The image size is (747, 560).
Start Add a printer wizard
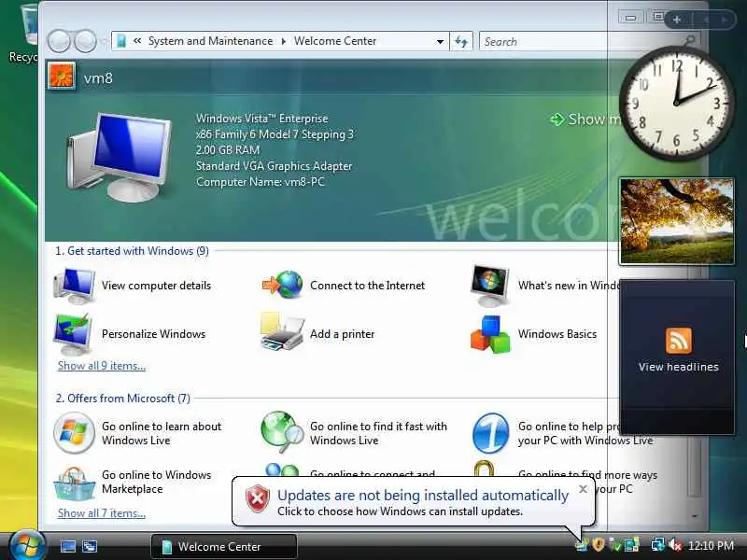tap(317, 334)
